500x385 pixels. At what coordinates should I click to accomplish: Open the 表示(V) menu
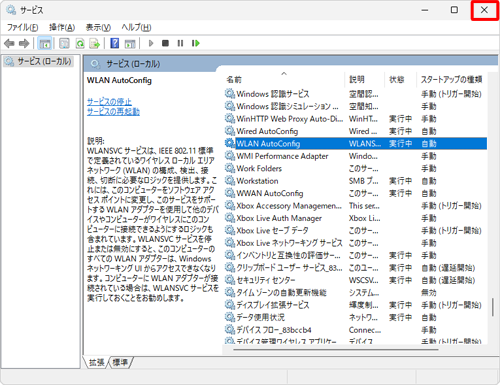coord(98,27)
